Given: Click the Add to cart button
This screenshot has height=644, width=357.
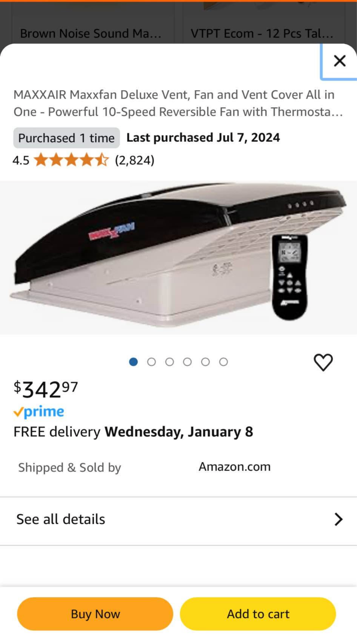Looking at the screenshot, I should [258, 614].
